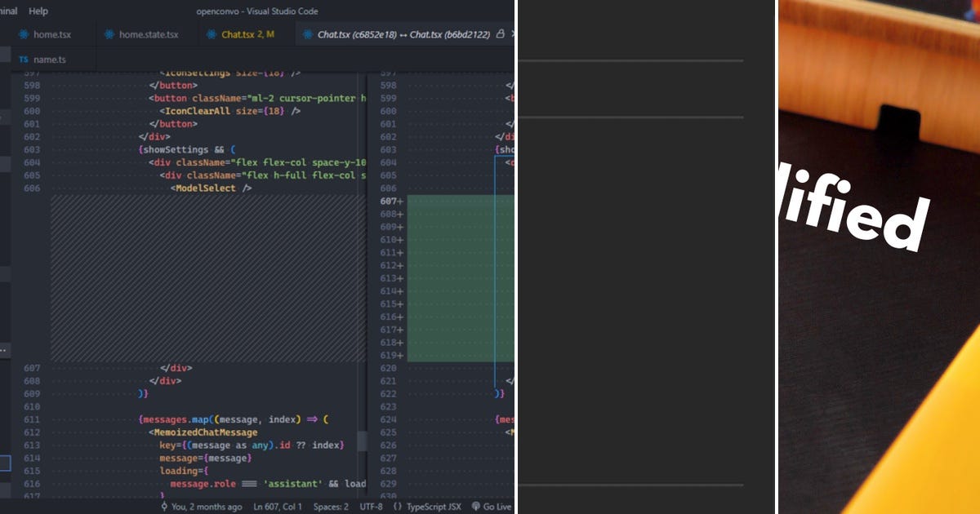Open the name.ts editor tab
Viewport: 980px width, 514px height.
(x=49, y=59)
